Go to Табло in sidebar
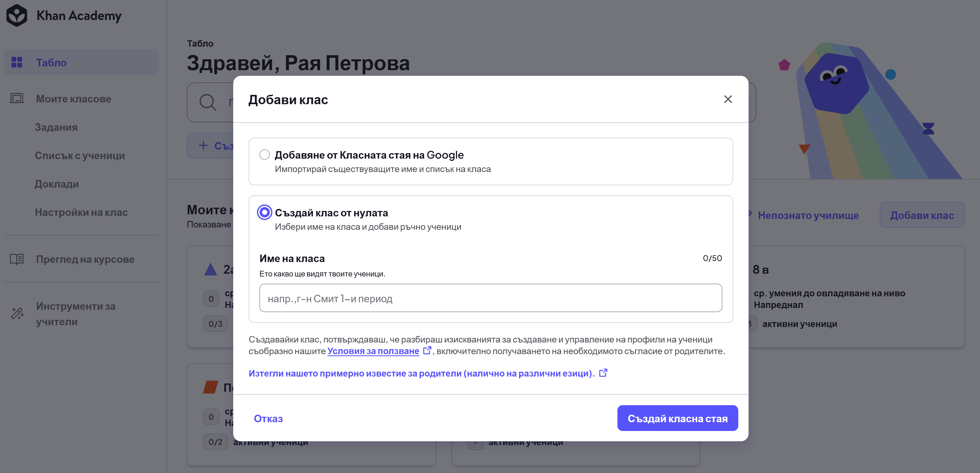 (81, 62)
